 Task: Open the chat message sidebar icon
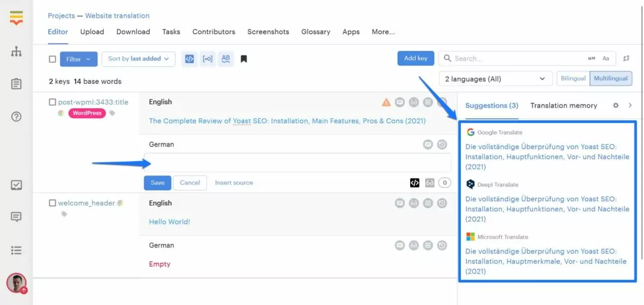16,217
